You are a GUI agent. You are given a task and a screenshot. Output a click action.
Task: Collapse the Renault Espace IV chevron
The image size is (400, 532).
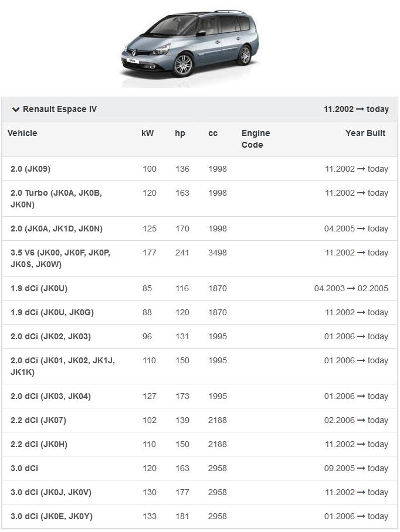click(16, 110)
